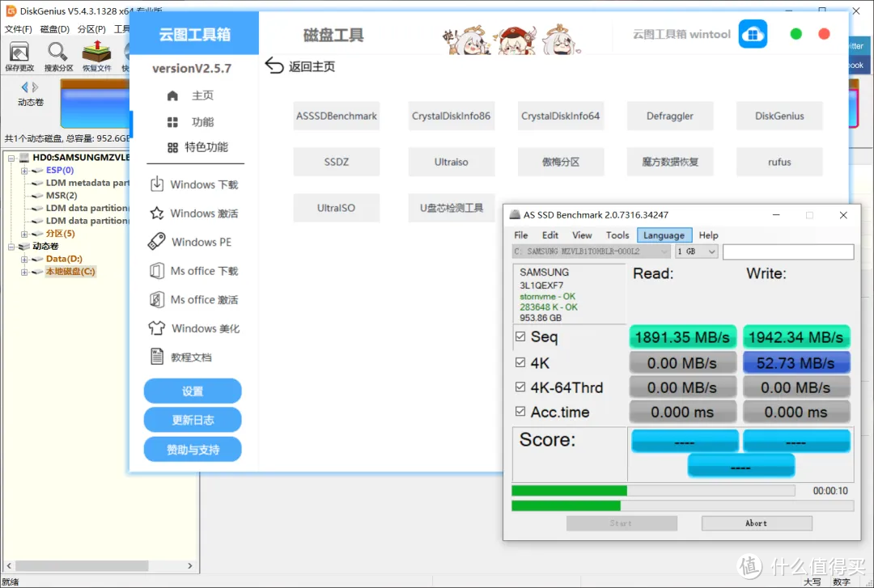Viewport: 874px width, 588px height.
Task: Open the Help menu in AS SSD Benchmark
Action: [x=708, y=235]
